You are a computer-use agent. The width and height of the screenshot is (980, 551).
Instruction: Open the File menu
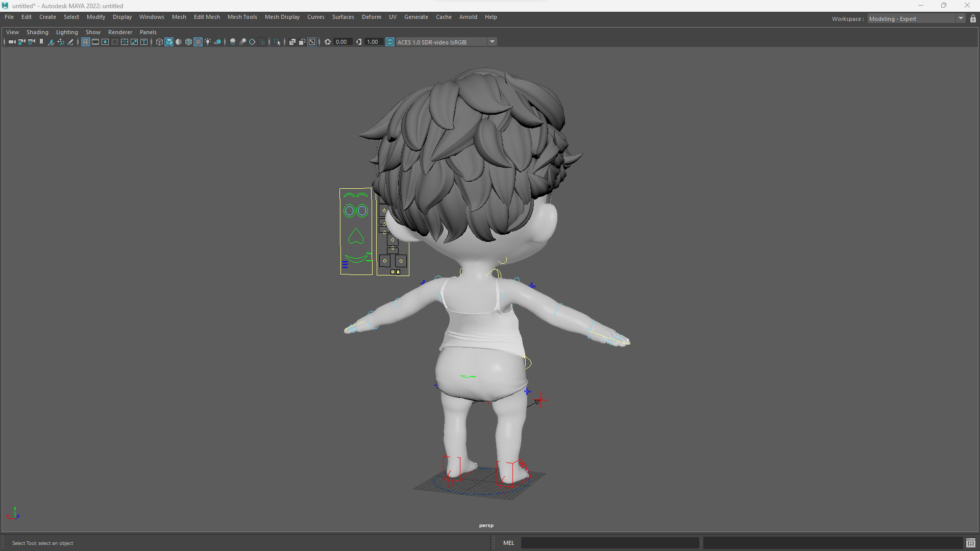9,17
